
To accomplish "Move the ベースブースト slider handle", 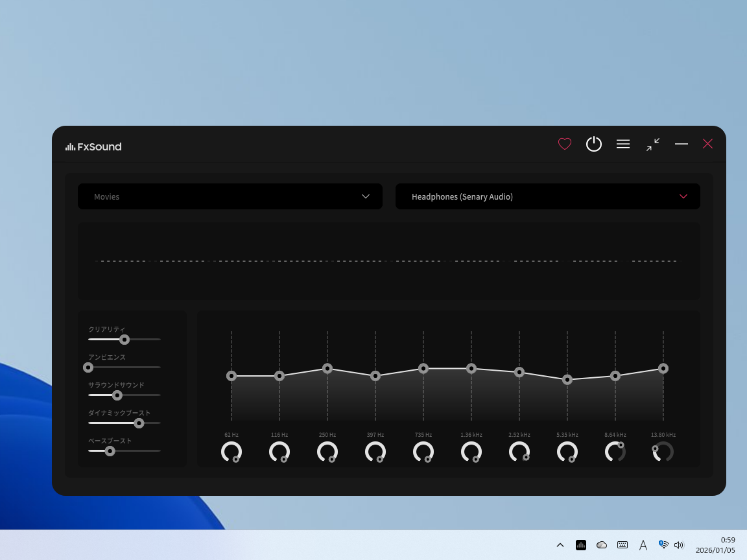I will [109, 450].
